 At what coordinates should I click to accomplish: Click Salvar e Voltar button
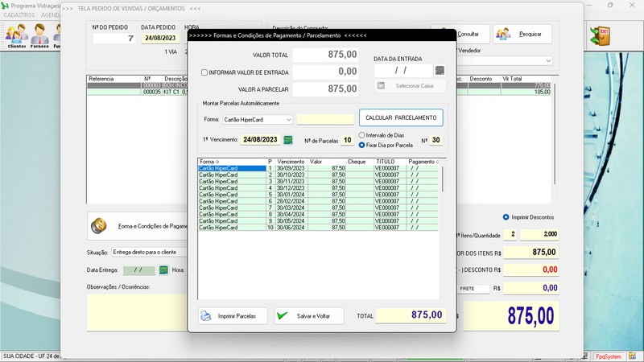pos(309,316)
